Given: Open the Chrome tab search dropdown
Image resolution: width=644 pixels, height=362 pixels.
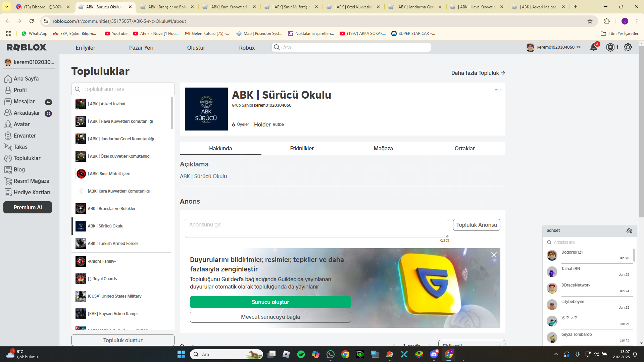Looking at the screenshot, I should click(x=7, y=7).
